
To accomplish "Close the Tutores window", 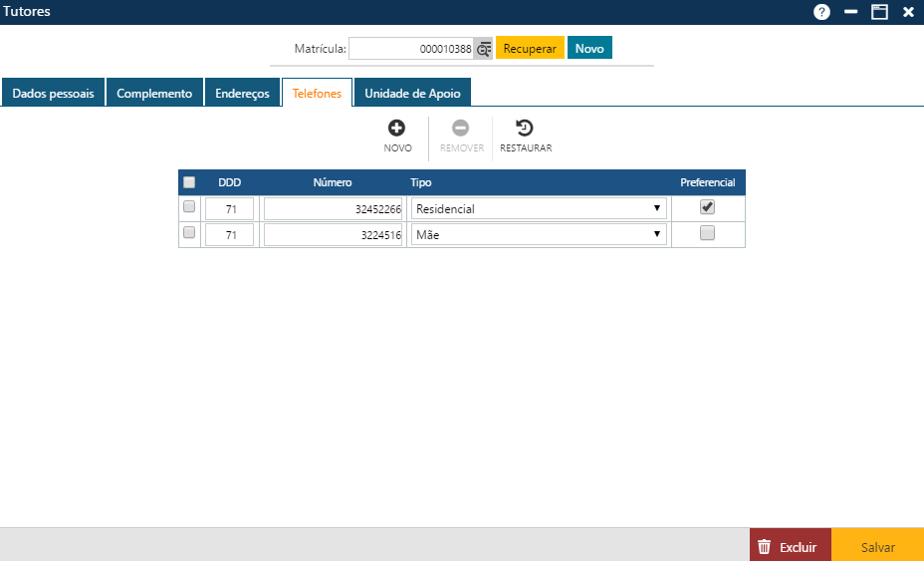I will pyautogui.click(x=908, y=12).
